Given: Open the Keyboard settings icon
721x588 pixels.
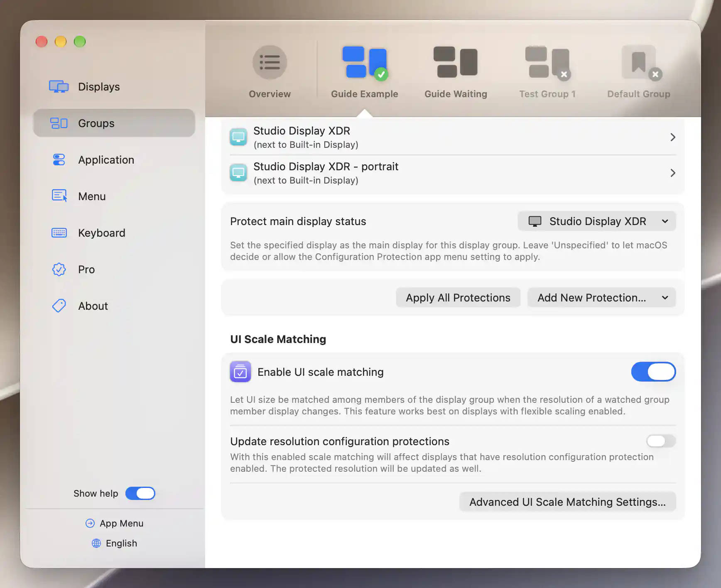Looking at the screenshot, I should coord(59,233).
